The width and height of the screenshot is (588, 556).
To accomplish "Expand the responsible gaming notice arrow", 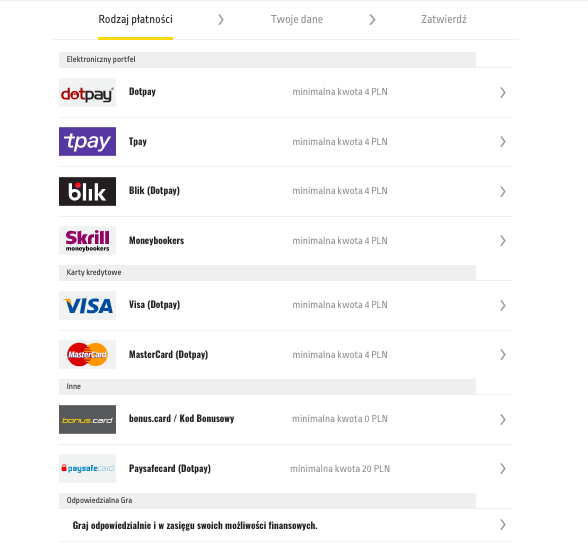I will [x=503, y=525].
